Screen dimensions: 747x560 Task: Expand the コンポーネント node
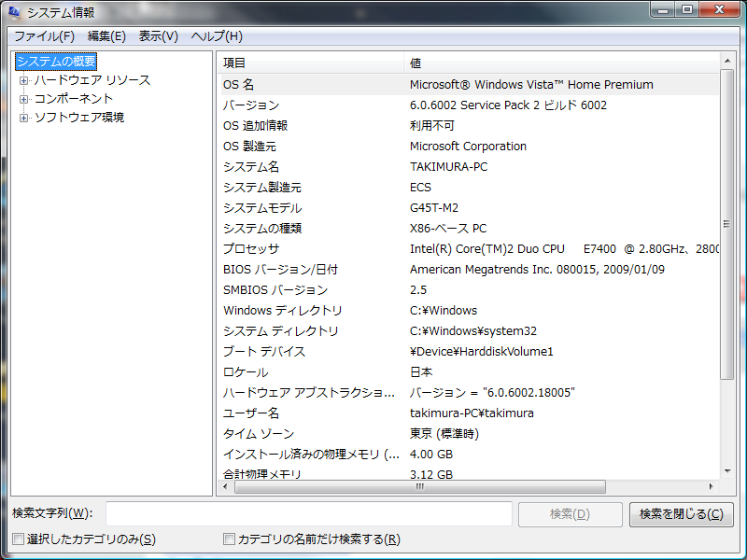click(x=23, y=99)
